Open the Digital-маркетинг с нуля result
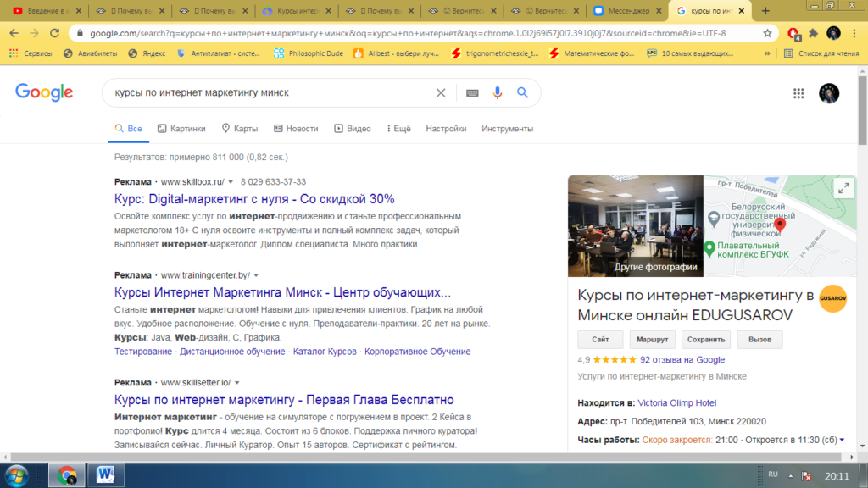The image size is (868, 488). (x=254, y=199)
